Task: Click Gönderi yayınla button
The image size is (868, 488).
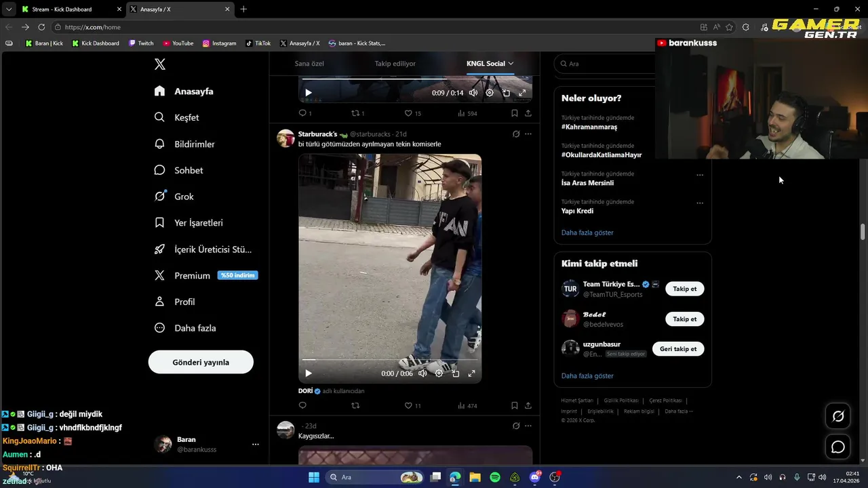Action: tap(201, 362)
